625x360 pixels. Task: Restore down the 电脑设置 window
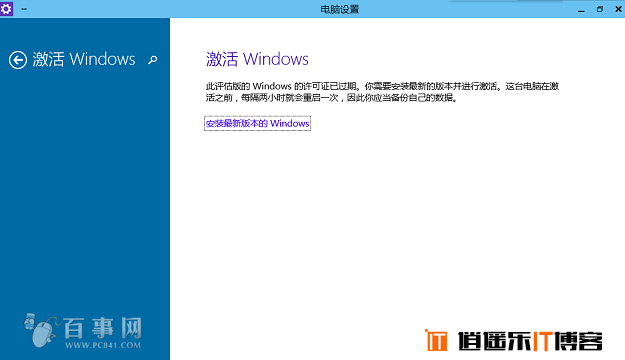click(600, 9)
